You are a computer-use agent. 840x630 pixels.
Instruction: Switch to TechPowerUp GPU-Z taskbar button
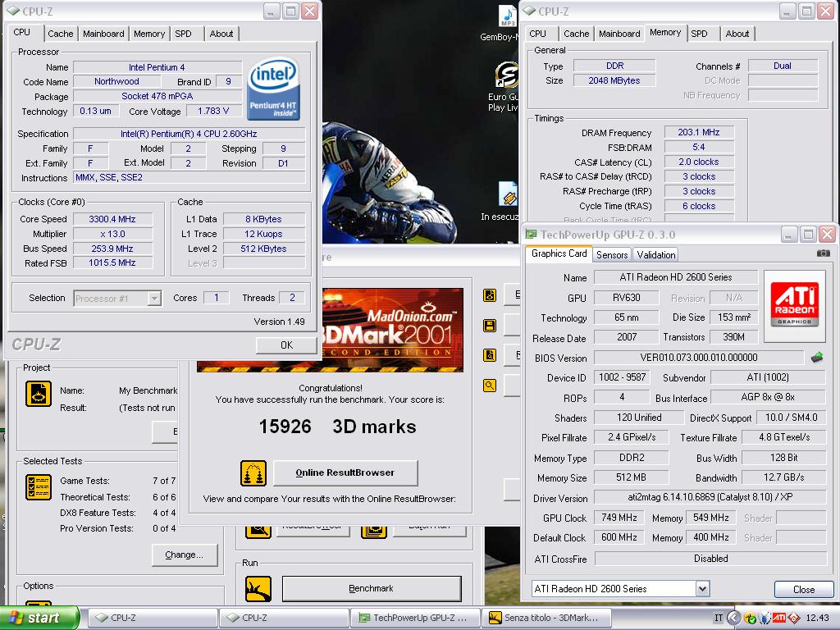click(415, 618)
